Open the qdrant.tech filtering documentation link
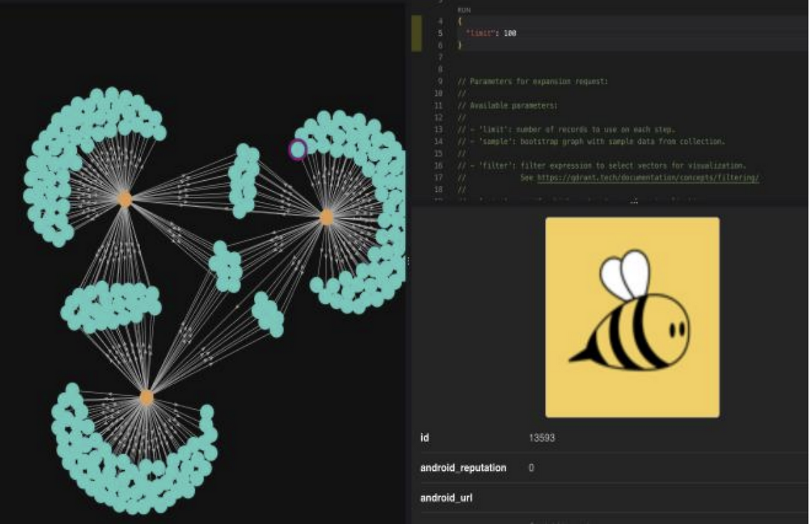This screenshot has width=812, height=524. [x=648, y=178]
